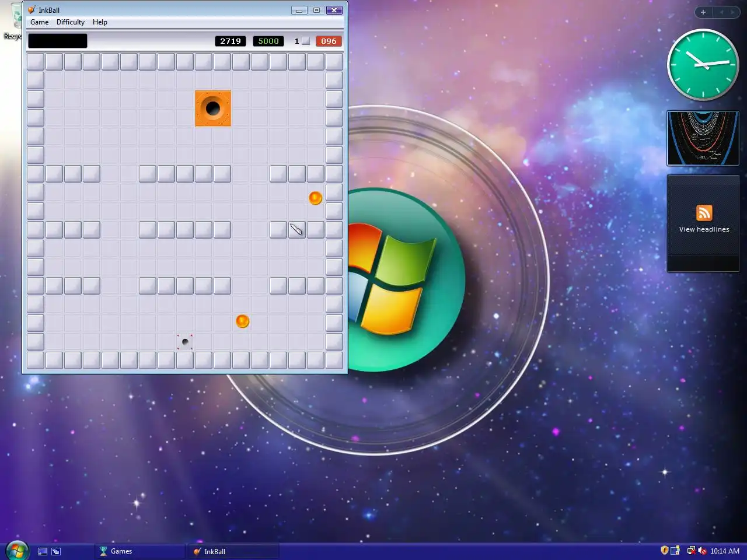
Task: Click the 10:14 AM taskbar clock
Action: coord(725,551)
